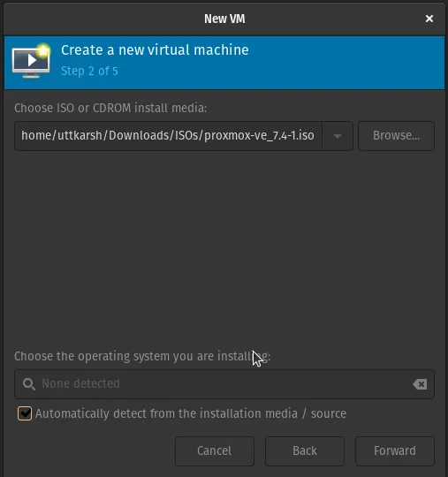The width and height of the screenshot is (448, 477).
Task: Uncheck the automatically detect OS checkbox
Action: coord(25,413)
